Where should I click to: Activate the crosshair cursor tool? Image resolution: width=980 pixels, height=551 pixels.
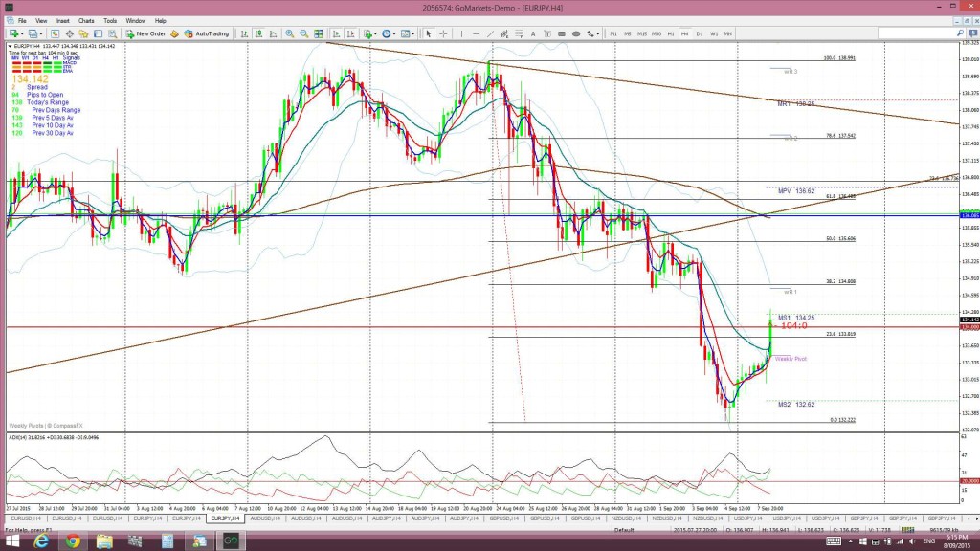pyautogui.click(x=443, y=33)
